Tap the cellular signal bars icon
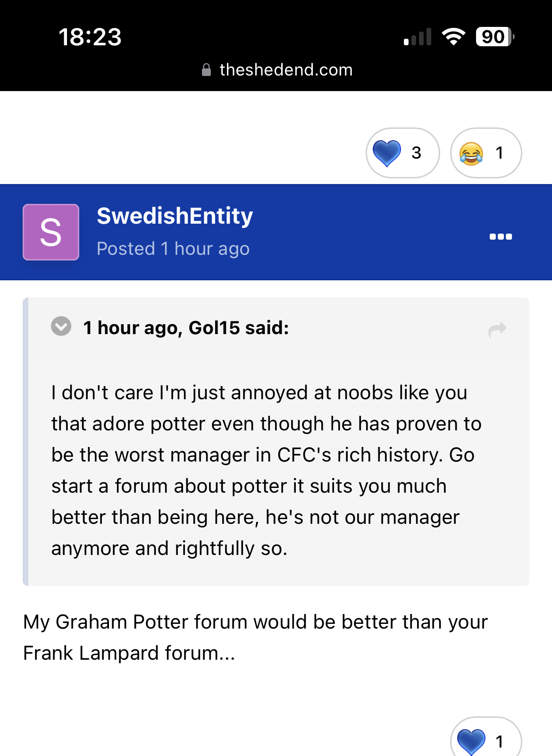Screen dimensions: 552x756 point(418,37)
